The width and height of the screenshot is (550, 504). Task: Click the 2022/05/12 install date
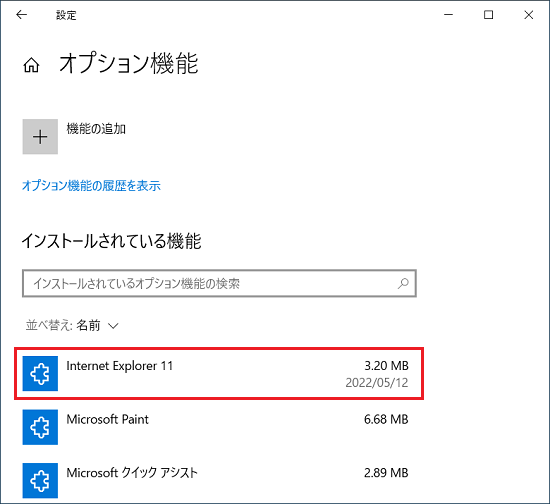377,383
